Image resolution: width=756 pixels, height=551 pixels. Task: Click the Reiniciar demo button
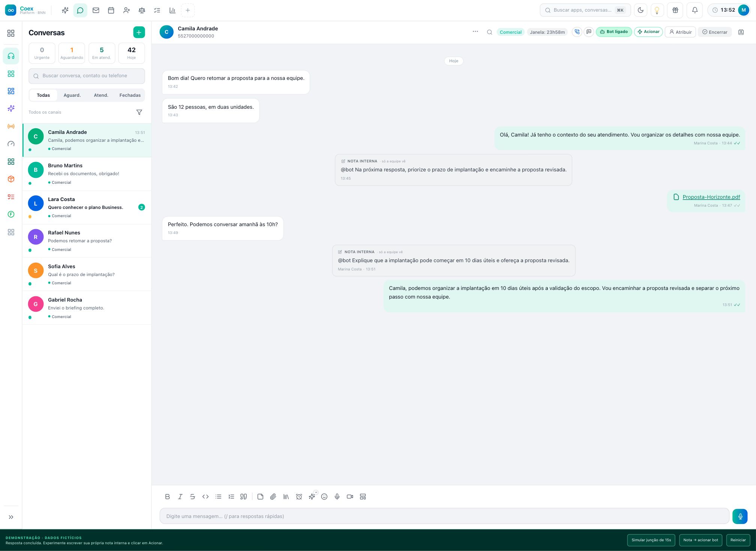click(738, 540)
